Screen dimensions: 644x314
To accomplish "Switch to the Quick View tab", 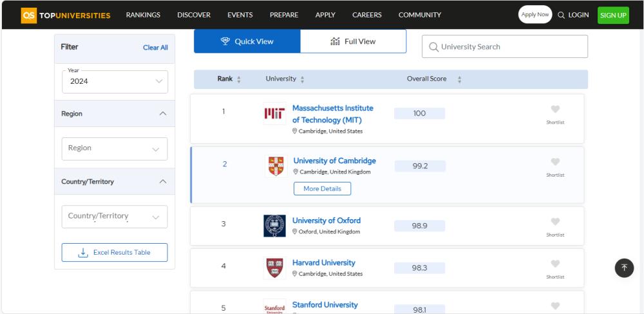I will click(247, 41).
